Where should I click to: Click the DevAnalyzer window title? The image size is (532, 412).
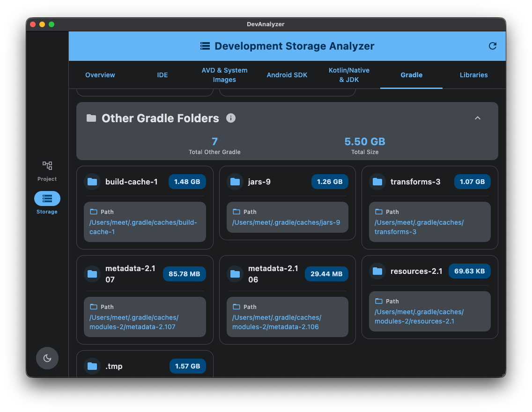point(266,24)
